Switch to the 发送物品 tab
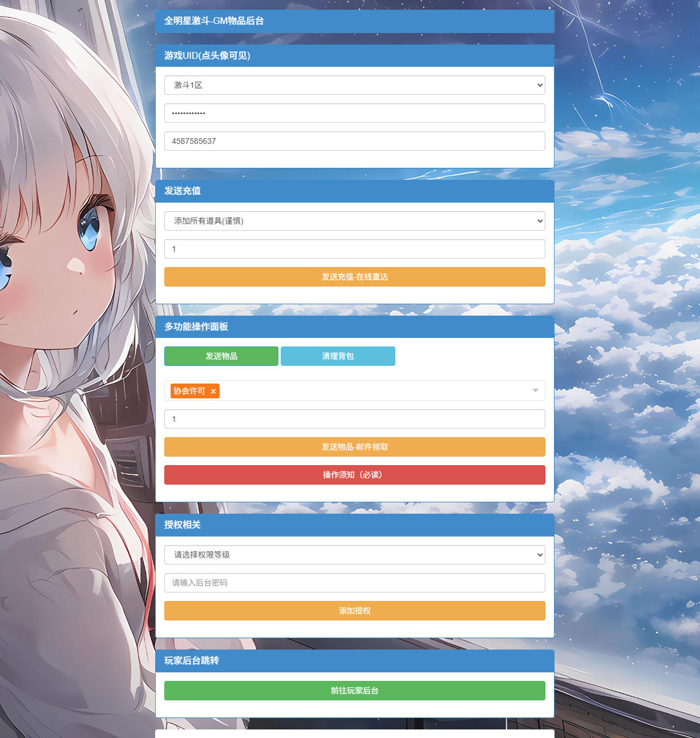The width and height of the screenshot is (700, 738). pyautogui.click(x=221, y=356)
